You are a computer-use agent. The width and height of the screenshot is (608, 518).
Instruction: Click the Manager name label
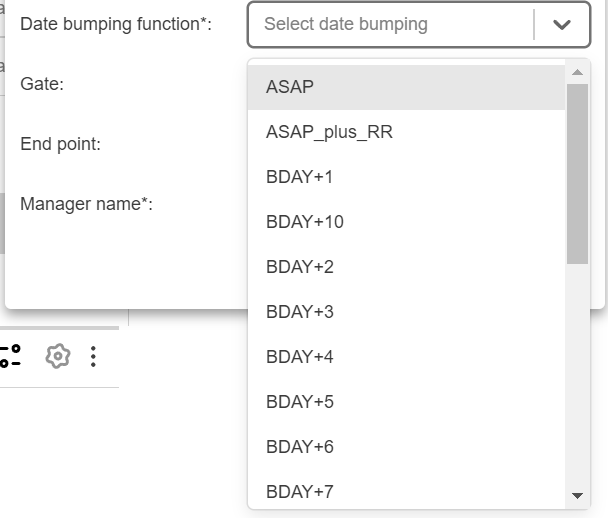[86, 204]
